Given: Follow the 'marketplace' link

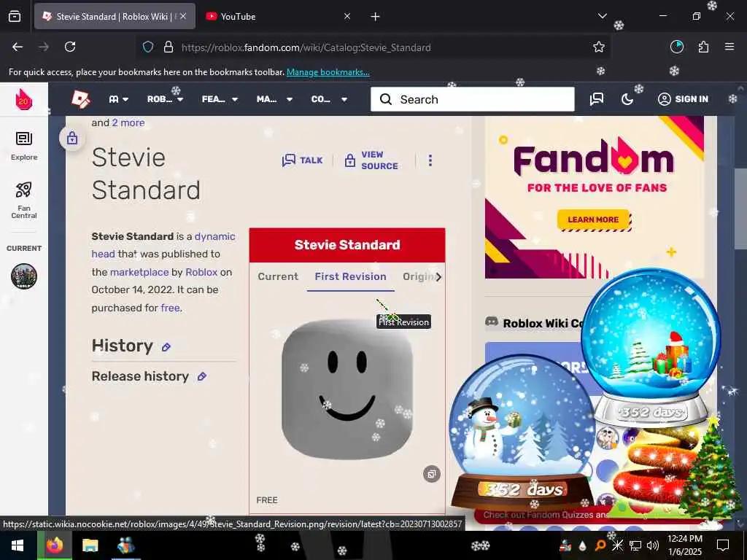Looking at the screenshot, I should click(139, 273).
